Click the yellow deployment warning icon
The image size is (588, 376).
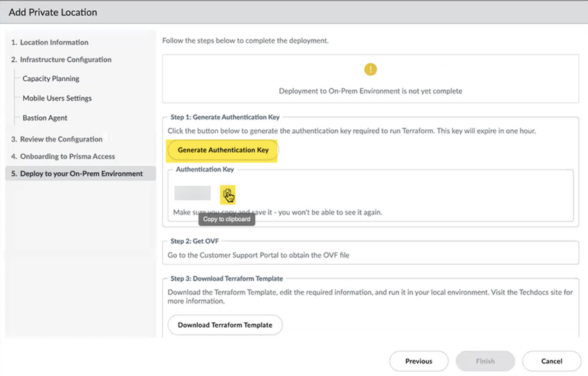[x=371, y=69]
